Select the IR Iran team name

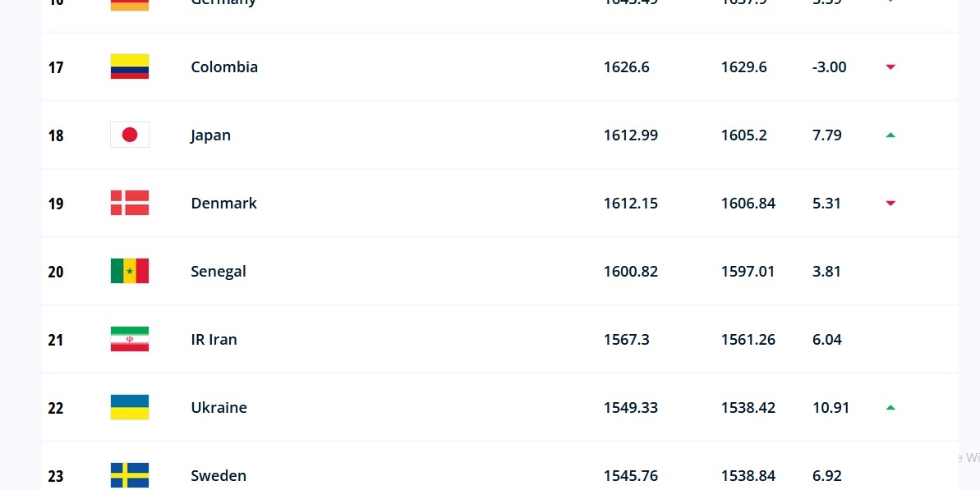pos(214,340)
